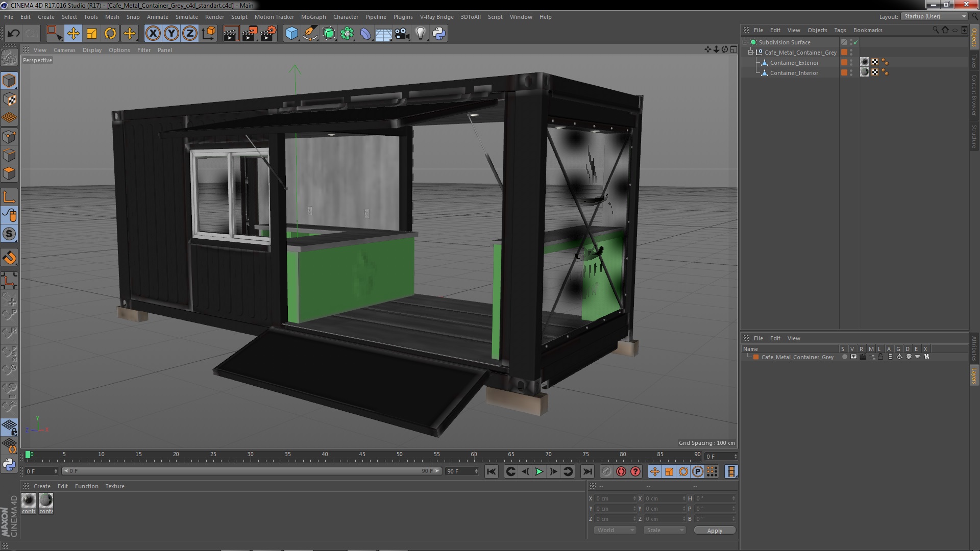980x551 pixels.
Task: Select Container_Exterior object
Action: click(x=794, y=63)
